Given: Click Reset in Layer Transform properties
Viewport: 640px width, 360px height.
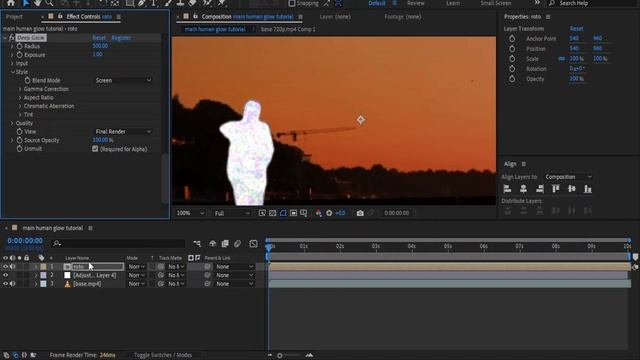Looking at the screenshot, I should pos(576,29).
